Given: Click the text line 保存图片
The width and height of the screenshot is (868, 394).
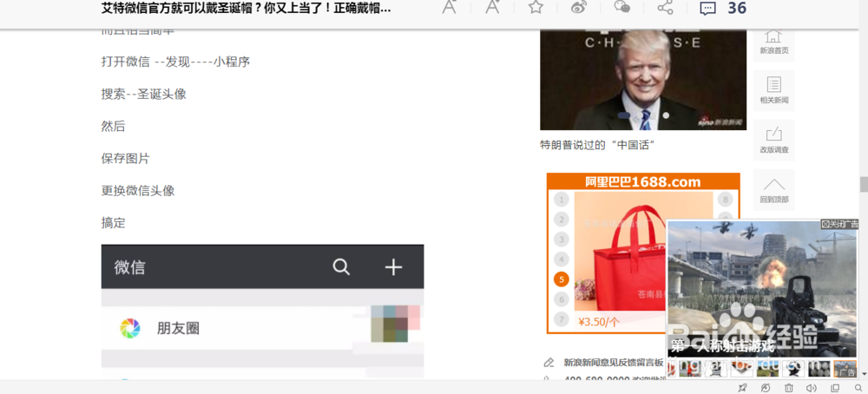Looking at the screenshot, I should [x=125, y=158].
